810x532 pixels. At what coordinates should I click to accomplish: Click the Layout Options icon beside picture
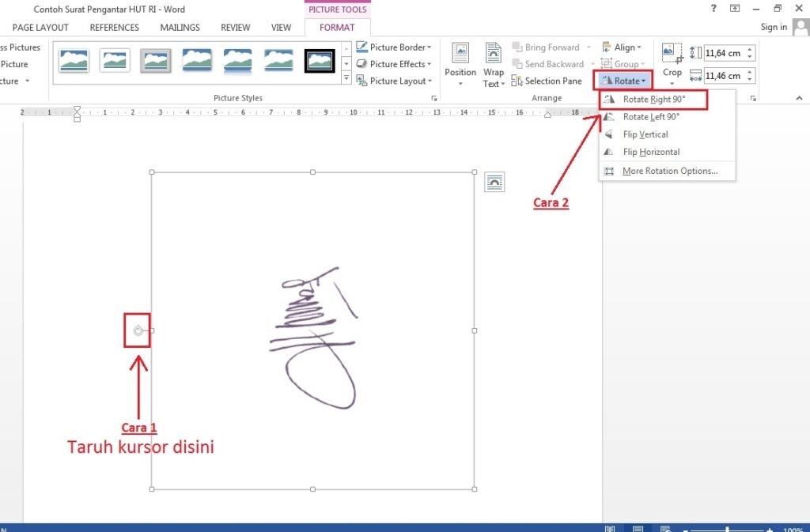(494, 182)
